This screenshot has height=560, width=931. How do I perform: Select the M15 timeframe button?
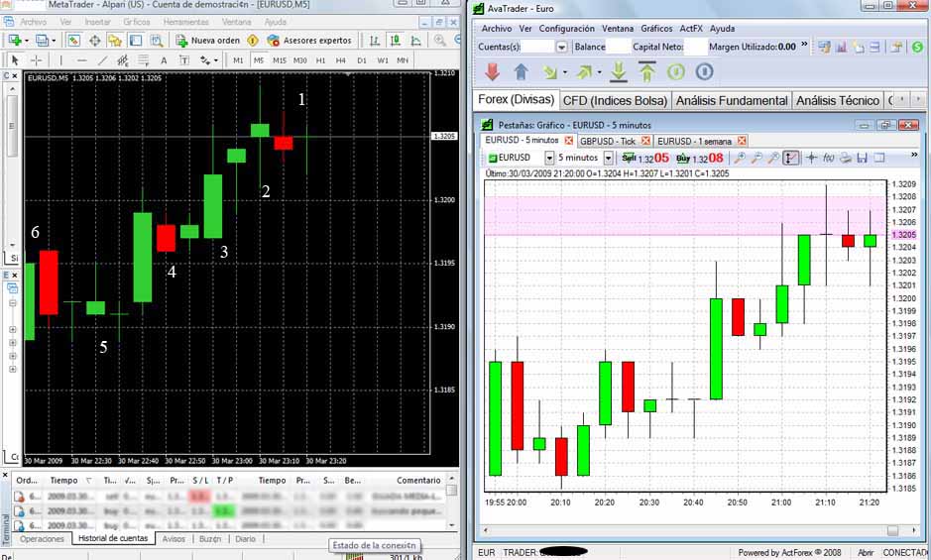(x=280, y=60)
